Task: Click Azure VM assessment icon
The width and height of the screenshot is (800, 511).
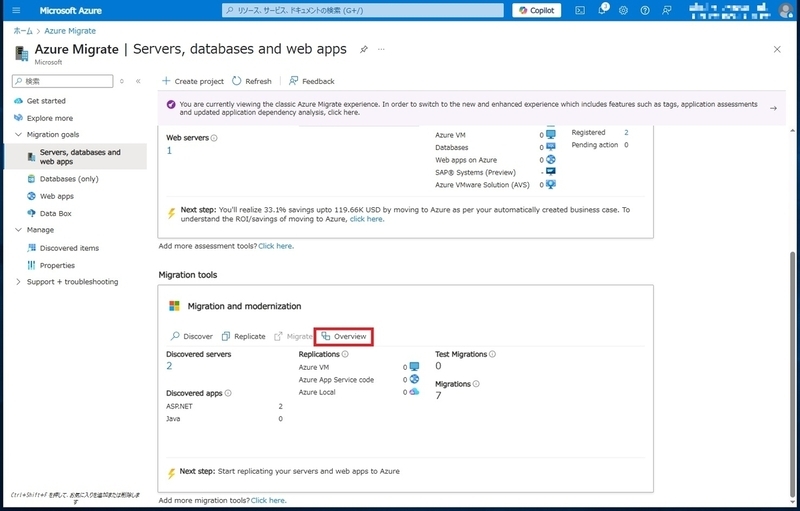Action: pos(551,135)
